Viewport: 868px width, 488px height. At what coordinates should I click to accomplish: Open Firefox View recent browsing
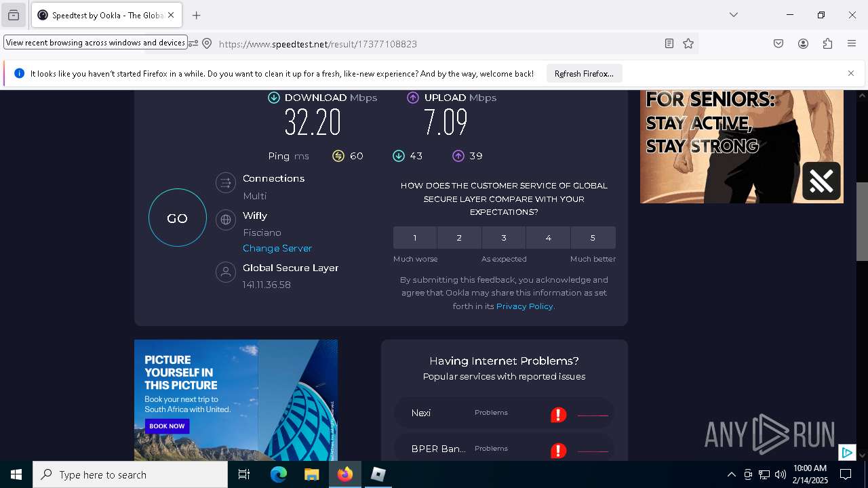point(14,15)
